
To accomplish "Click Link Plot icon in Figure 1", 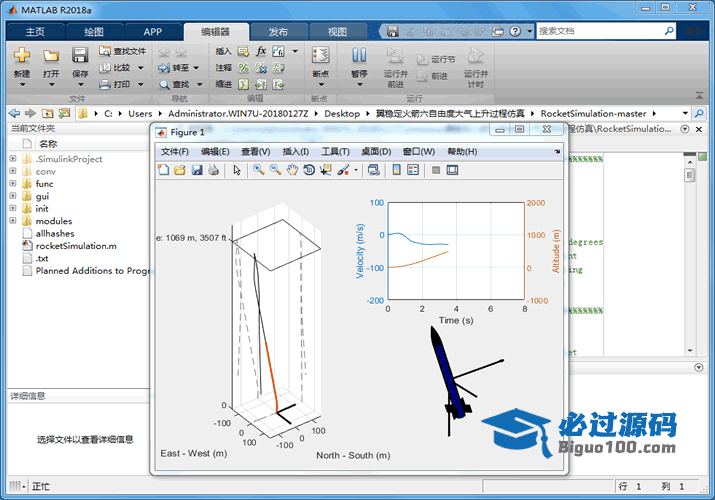I will 373,170.
